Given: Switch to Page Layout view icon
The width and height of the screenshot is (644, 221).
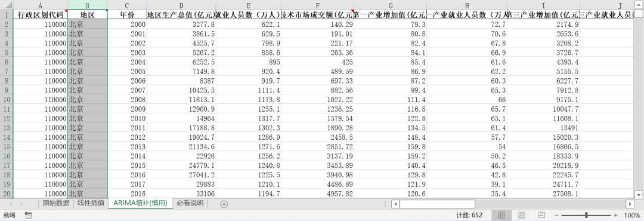Looking at the screenshot, I should tap(522, 215).
